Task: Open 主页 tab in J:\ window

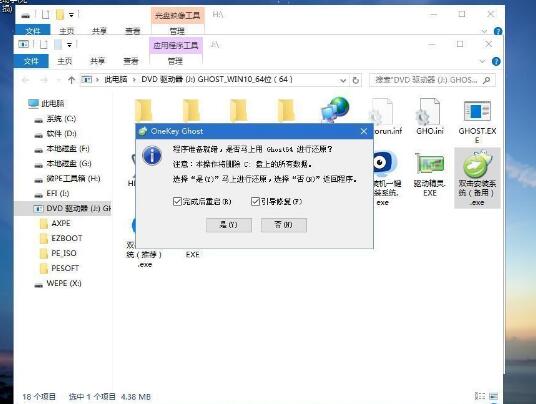Action: coord(65,61)
